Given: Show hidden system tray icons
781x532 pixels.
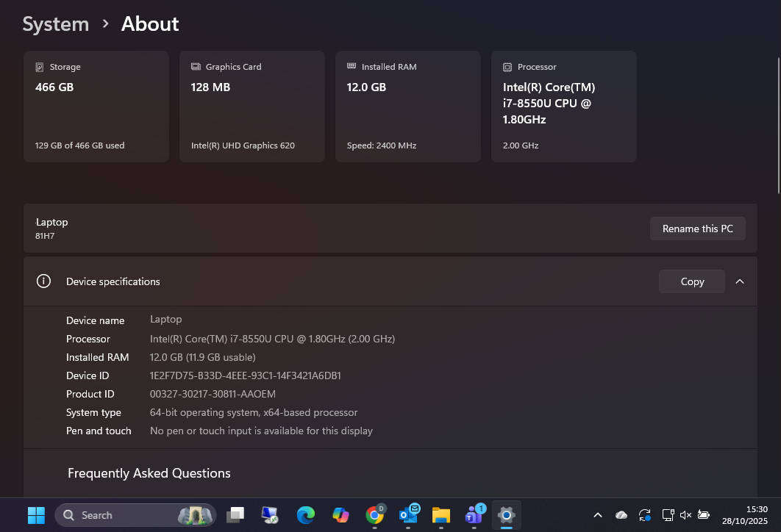Looking at the screenshot, I should click(x=598, y=515).
